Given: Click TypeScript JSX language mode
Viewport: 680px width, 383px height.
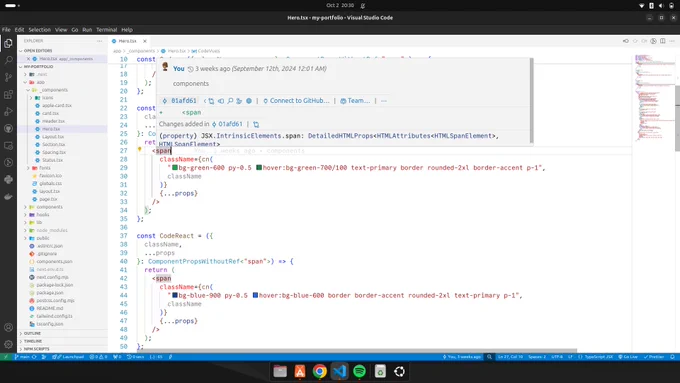Looking at the screenshot, I should [x=598, y=357].
